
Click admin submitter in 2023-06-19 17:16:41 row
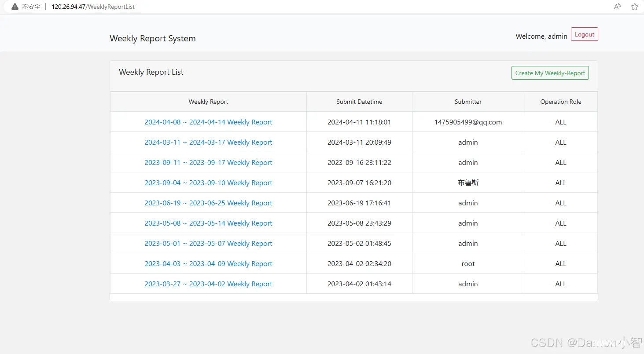coord(468,203)
